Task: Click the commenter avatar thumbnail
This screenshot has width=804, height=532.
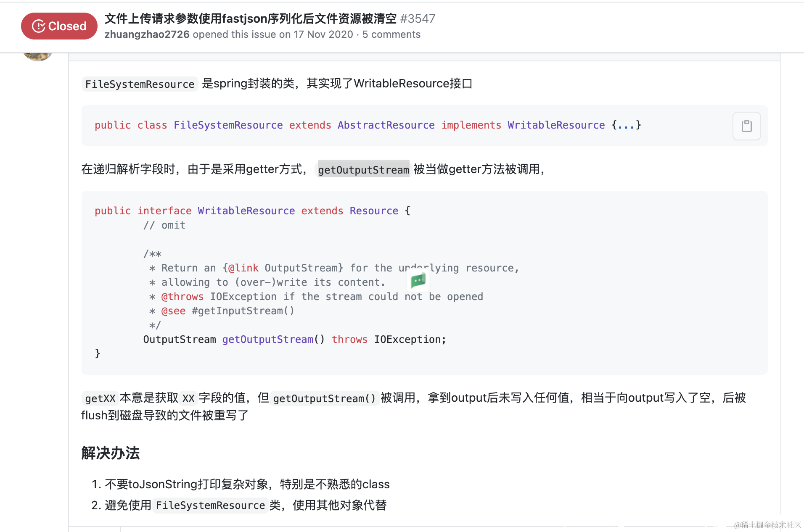Action: [x=38, y=56]
